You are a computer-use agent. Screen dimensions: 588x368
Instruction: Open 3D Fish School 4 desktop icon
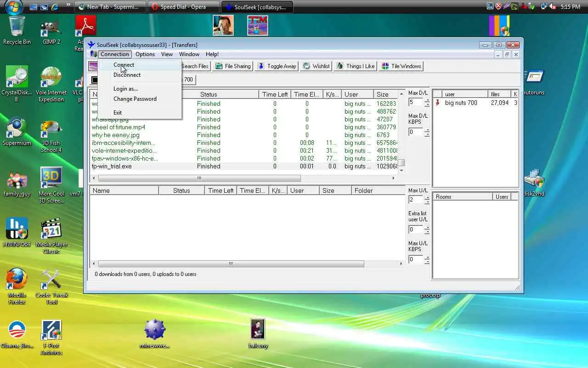click(51, 136)
